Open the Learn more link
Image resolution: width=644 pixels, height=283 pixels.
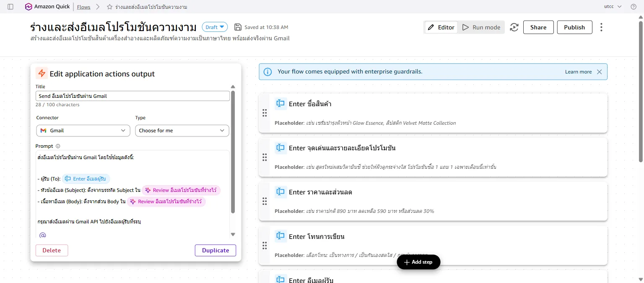[x=578, y=72]
